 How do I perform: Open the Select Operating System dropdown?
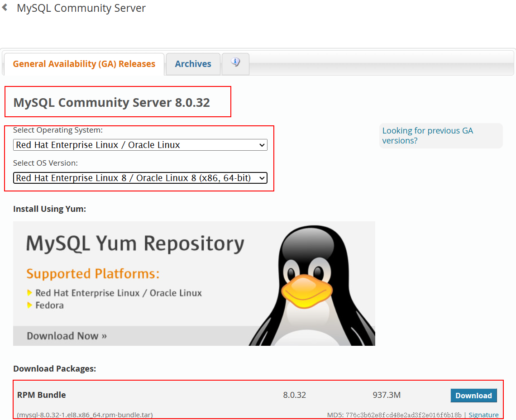click(140, 145)
